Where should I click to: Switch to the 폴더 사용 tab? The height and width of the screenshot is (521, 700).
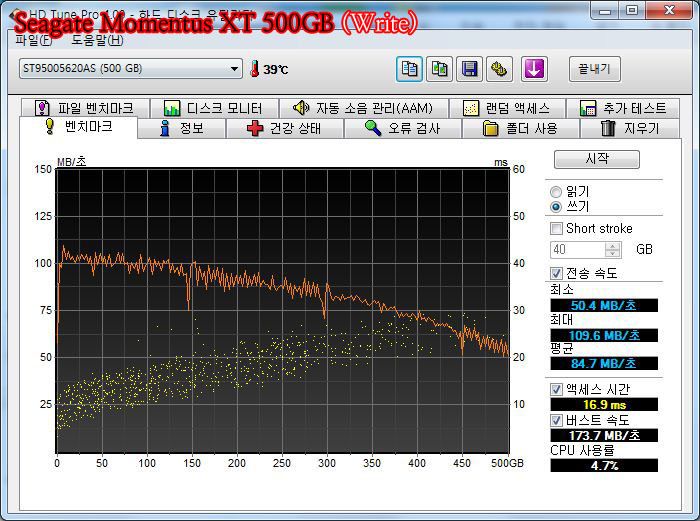(521, 129)
